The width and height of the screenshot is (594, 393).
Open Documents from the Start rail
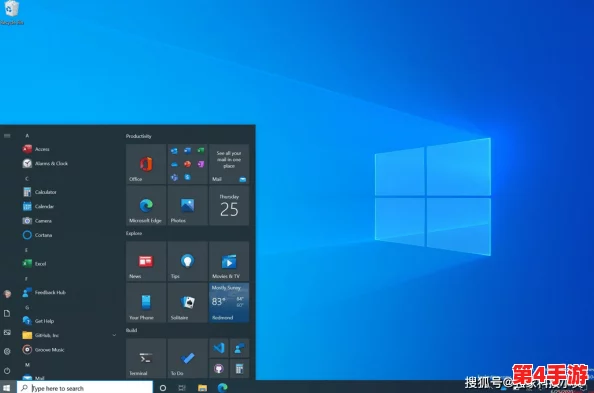pyautogui.click(x=7, y=313)
